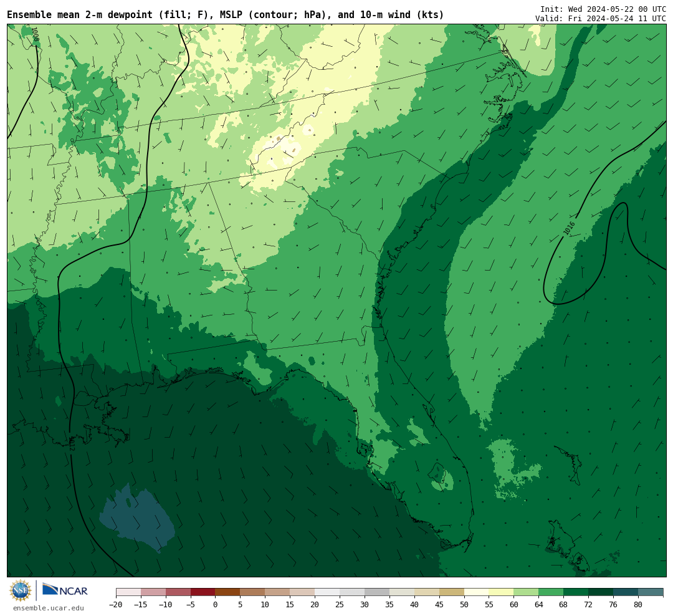Image resolution: width=673 pixels, height=616 pixels.
Task: Pick the colorbar swatch between 35 and 40
Action: click(x=402, y=592)
